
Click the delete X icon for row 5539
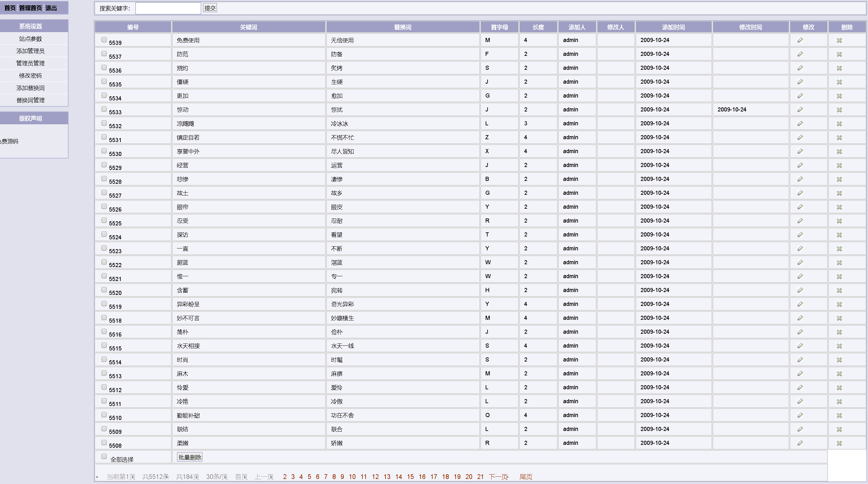(839, 40)
